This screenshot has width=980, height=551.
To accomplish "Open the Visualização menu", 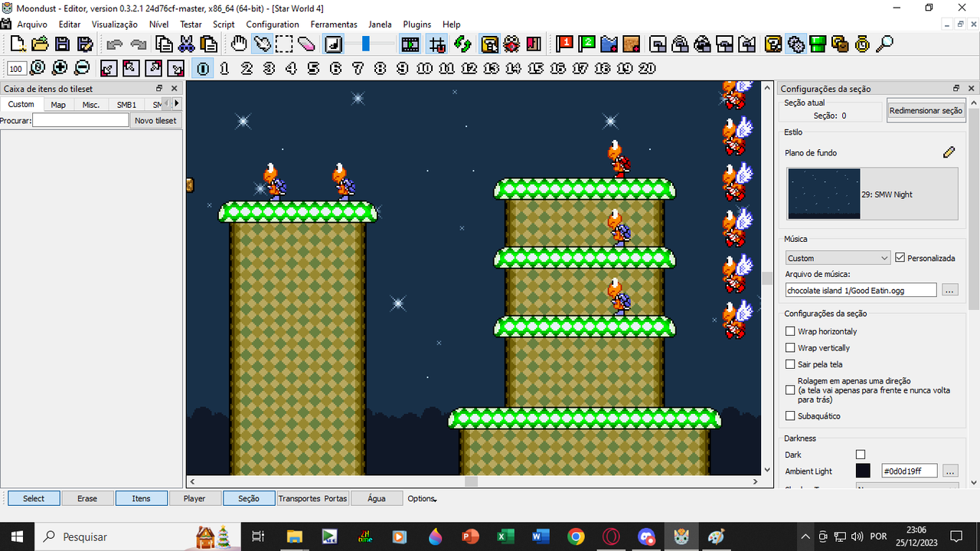I will click(x=115, y=24).
